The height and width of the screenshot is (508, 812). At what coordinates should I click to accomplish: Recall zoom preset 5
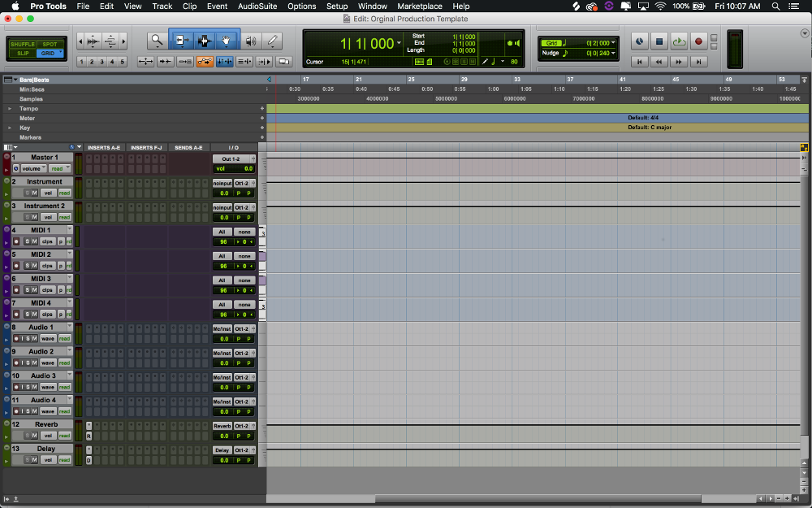coord(123,62)
